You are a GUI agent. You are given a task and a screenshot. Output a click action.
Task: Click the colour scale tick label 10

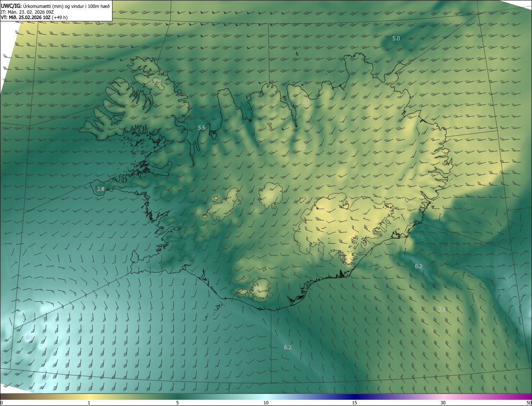pos(266,403)
